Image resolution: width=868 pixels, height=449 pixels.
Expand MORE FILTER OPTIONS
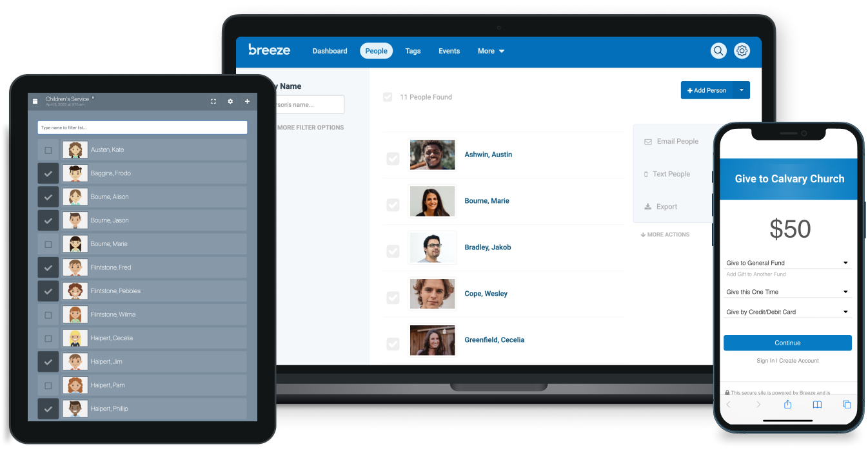(x=310, y=128)
